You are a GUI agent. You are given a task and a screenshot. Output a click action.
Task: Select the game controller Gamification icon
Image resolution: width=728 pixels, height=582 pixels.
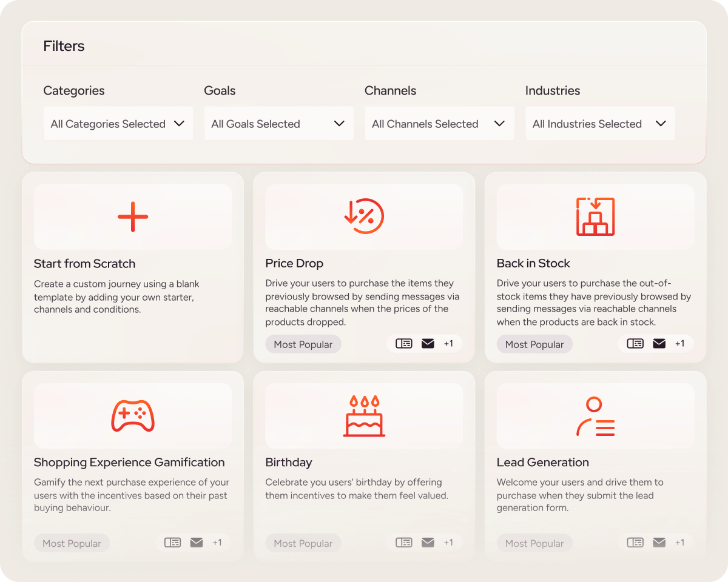click(x=133, y=416)
